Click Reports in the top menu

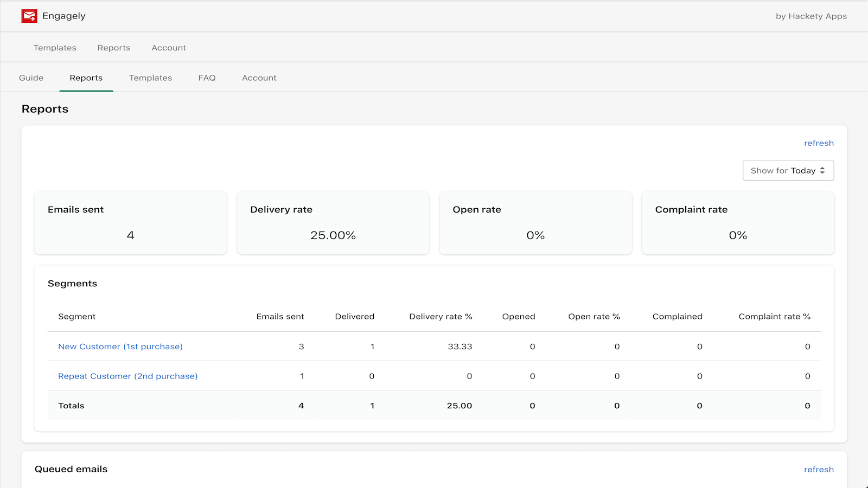point(114,48)
